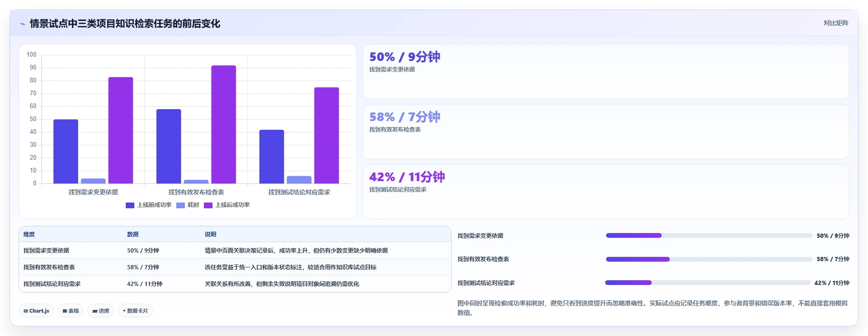Click the 找到有效发布检查表 x-axis label in chart
This screenshot has height=336, width=868.
pos(196,192)
